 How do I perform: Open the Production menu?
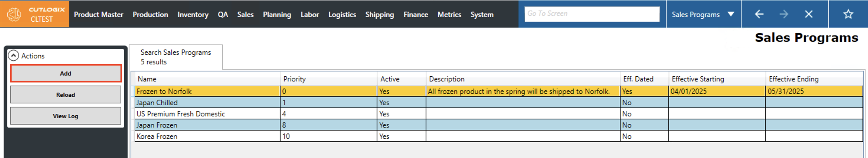point(150,14)
